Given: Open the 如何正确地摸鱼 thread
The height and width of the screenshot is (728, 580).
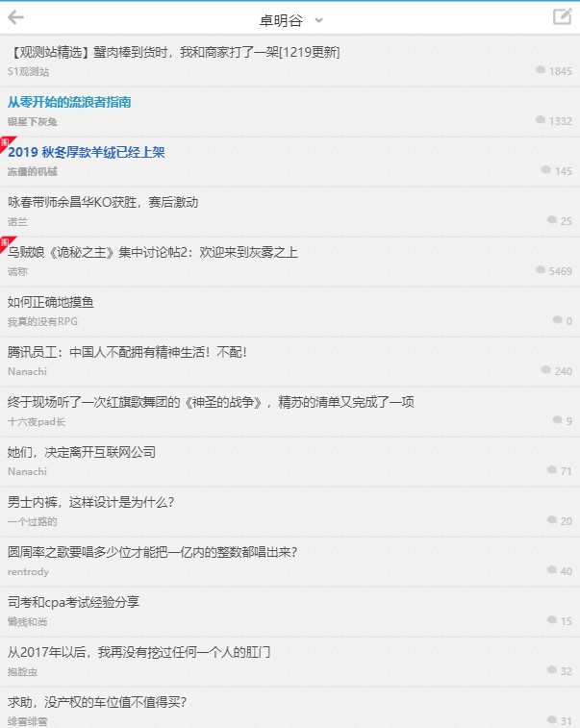Looking at the screenshot, I should point(51,302).
